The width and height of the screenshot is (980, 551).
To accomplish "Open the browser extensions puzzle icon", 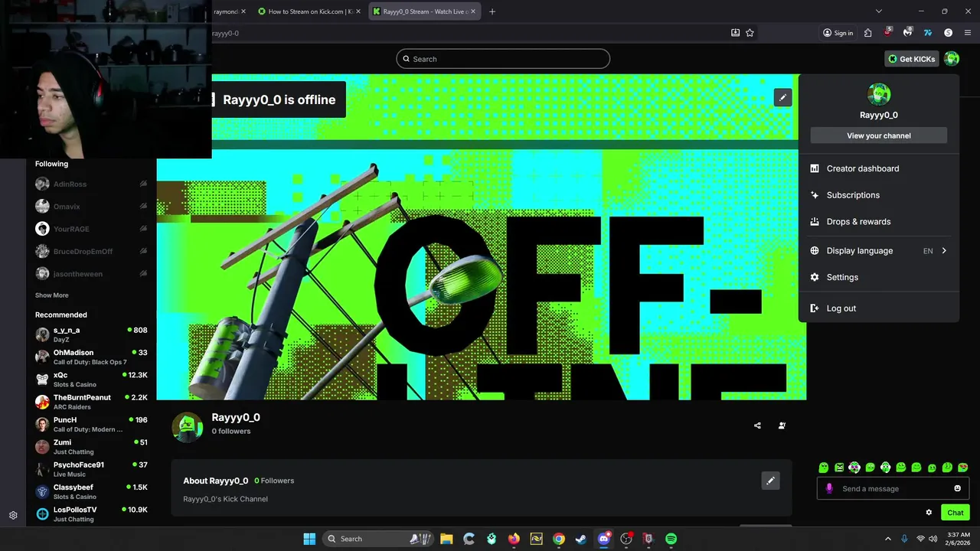I will [867, 33].
